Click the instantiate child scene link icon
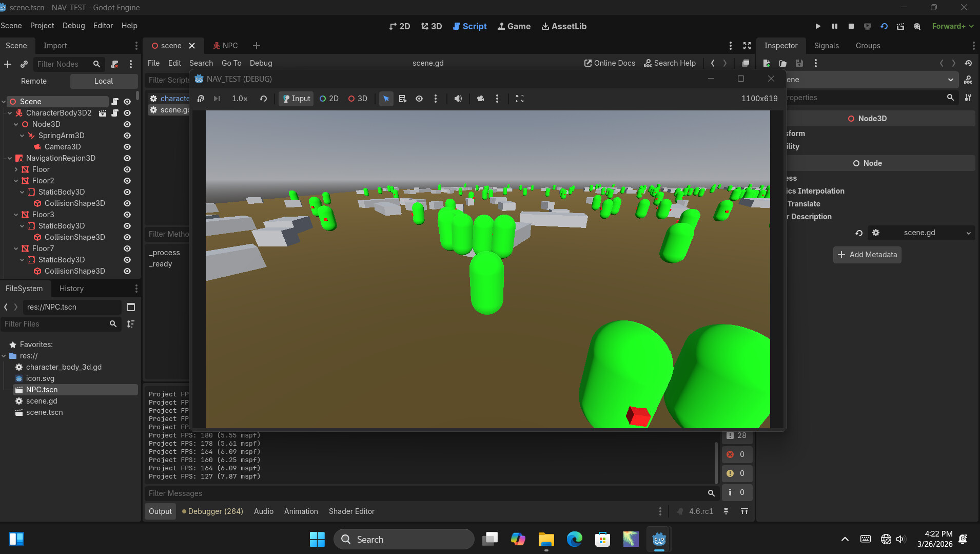This screenshot has height=554, width=980. tap(24, 64)
